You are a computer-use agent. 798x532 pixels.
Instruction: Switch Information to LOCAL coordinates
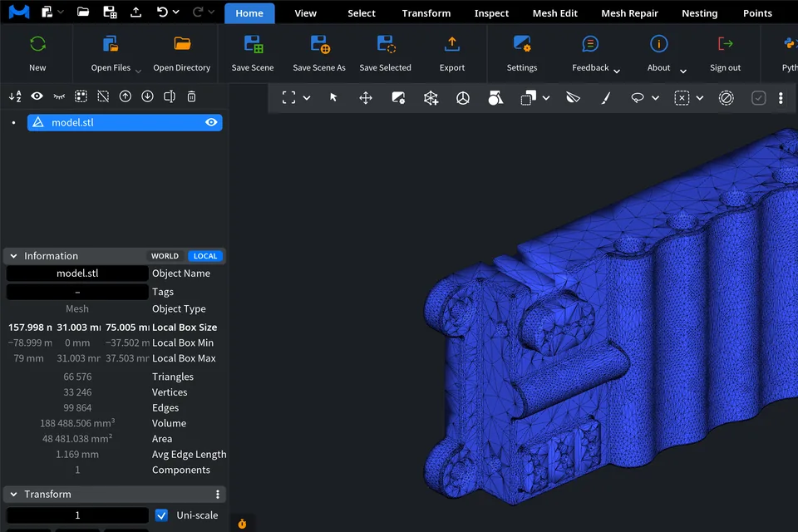coord(205,256)
